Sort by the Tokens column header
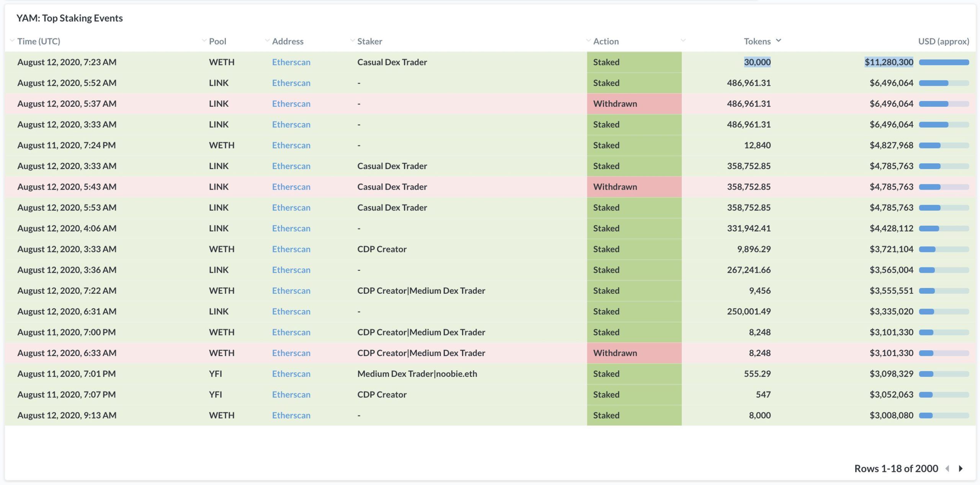 coord(757,41)
